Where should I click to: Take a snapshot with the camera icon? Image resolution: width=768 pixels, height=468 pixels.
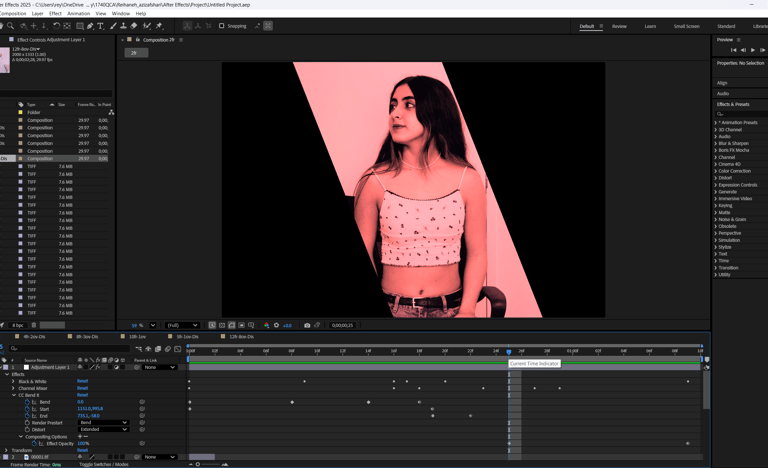(306, 325)
